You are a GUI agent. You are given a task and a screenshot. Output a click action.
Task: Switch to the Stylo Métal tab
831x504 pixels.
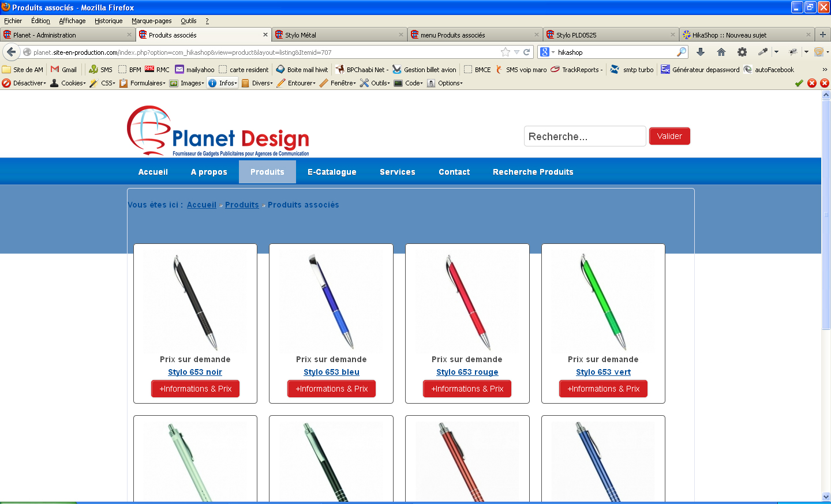click(339, 35)
